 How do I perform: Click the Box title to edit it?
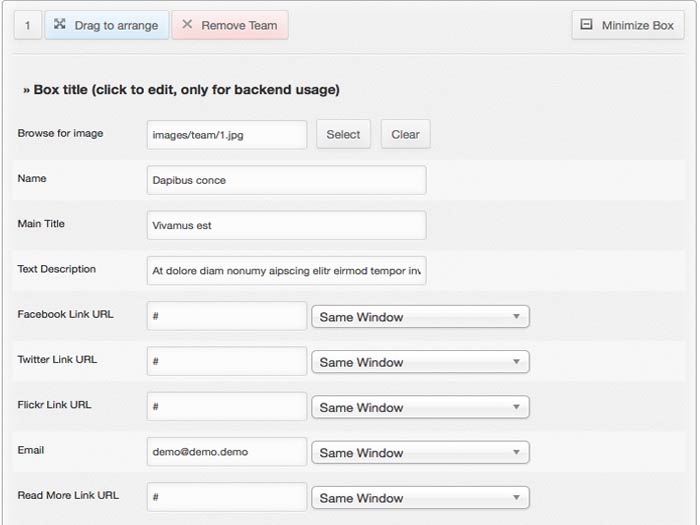tap(181, 90)
